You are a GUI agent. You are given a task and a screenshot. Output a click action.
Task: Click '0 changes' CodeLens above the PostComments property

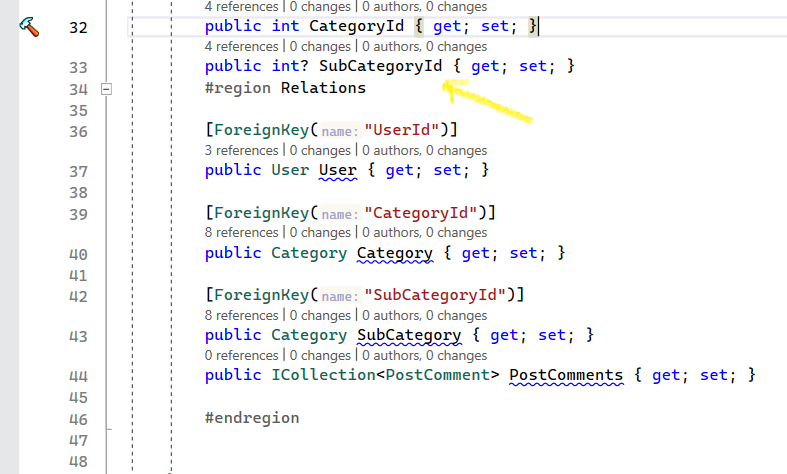pos(322,355)
